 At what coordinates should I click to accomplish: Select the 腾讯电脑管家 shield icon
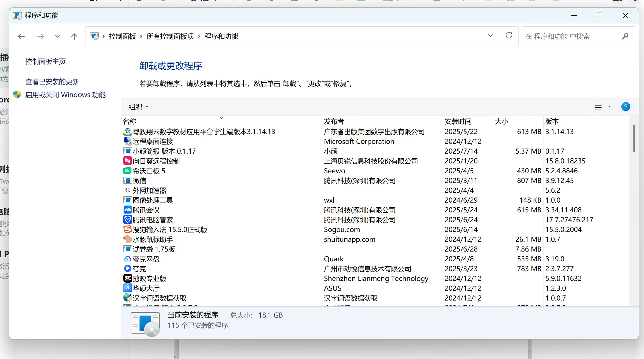click(x=127, y=220)
